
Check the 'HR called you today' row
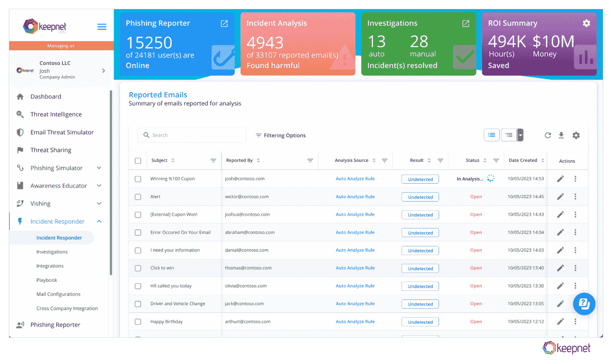138,286
